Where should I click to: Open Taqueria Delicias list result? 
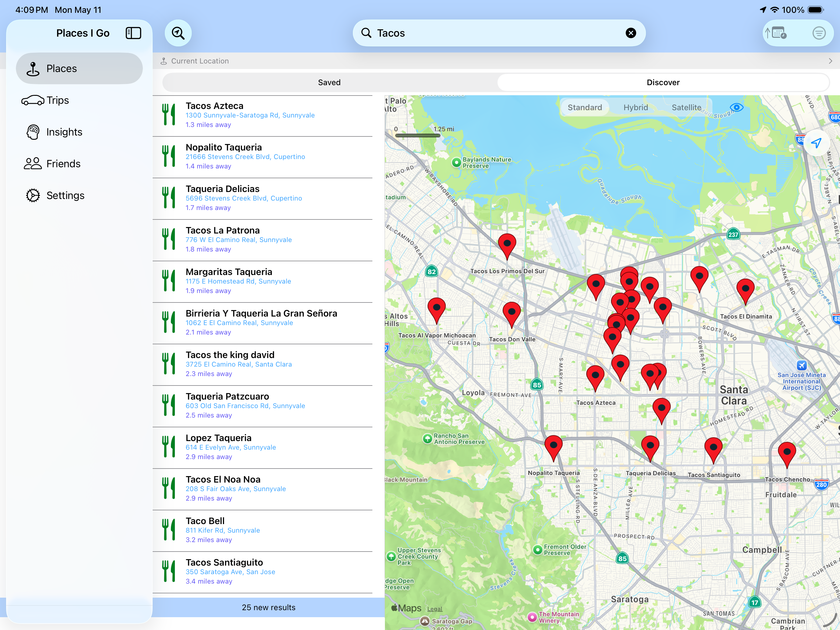tap(263, 198)
